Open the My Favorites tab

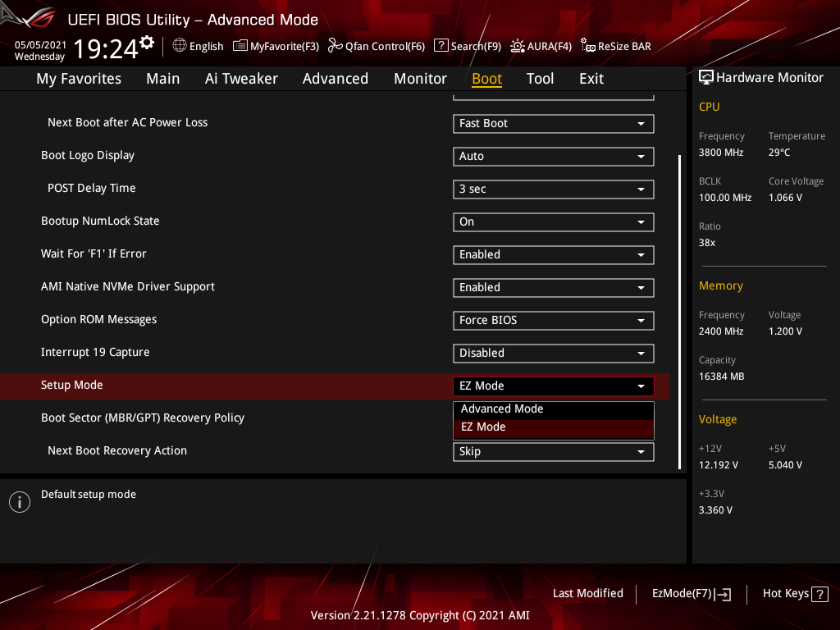(x=79, y=79)
